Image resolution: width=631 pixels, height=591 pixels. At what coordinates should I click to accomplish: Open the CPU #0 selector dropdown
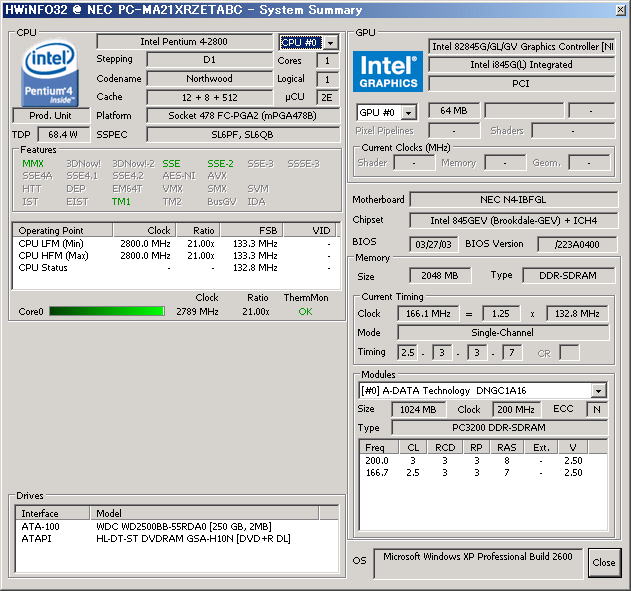pos(330,43)
